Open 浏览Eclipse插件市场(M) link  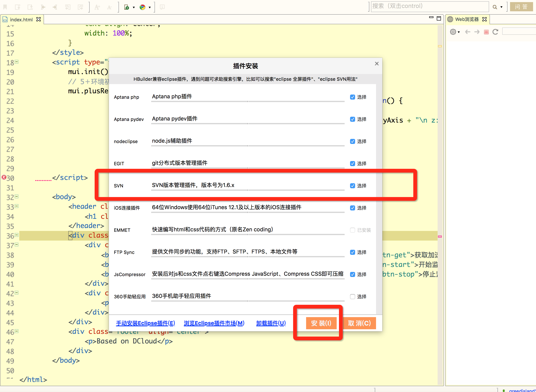click(x=214, y=323)
